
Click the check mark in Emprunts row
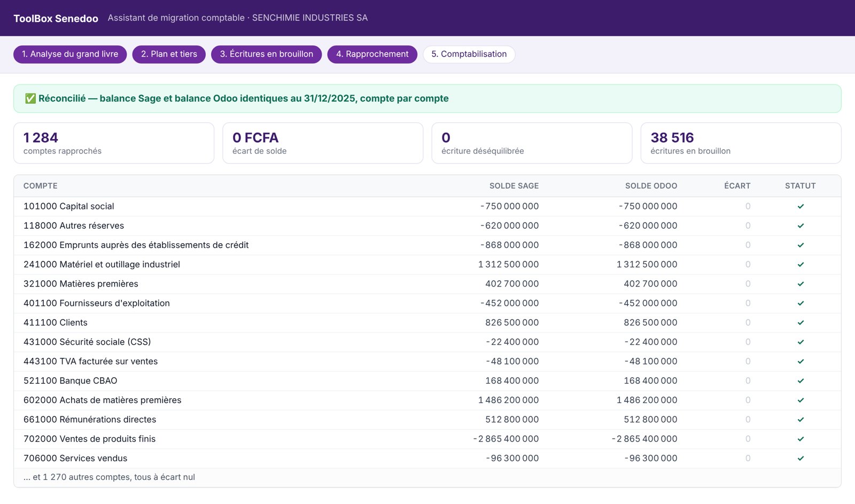(800, 245)
